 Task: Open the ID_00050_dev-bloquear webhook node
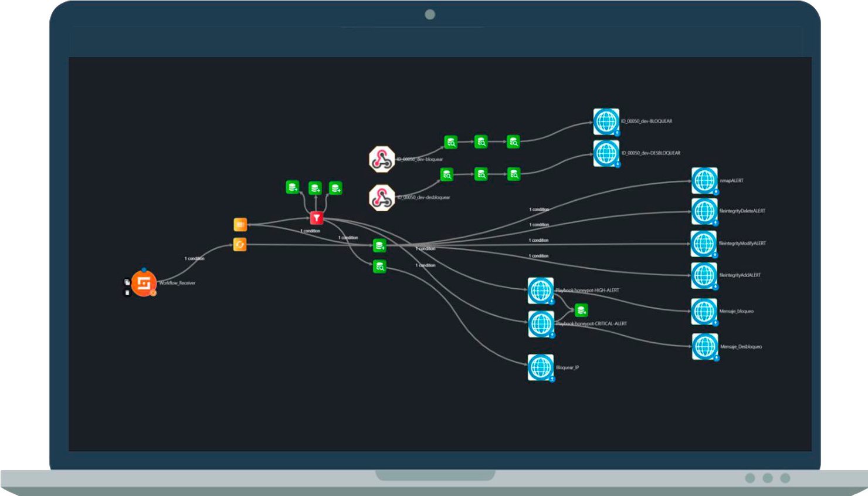tap(382, 159)
